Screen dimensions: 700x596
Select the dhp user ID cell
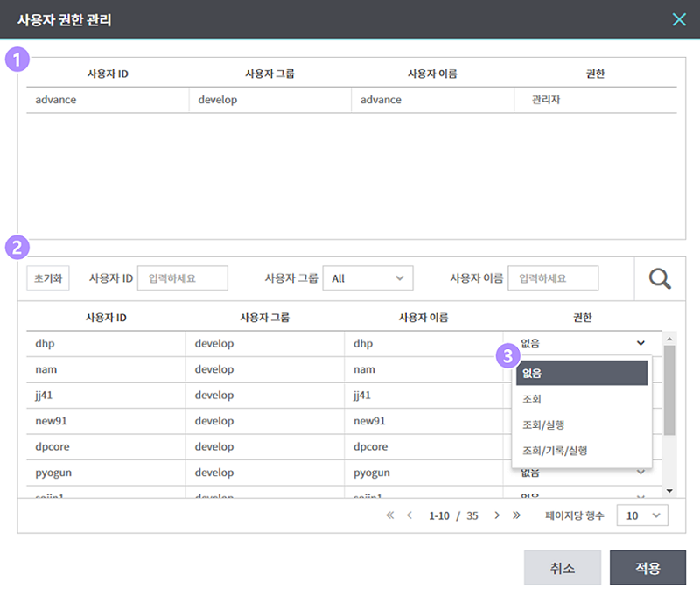click(106, 343)
